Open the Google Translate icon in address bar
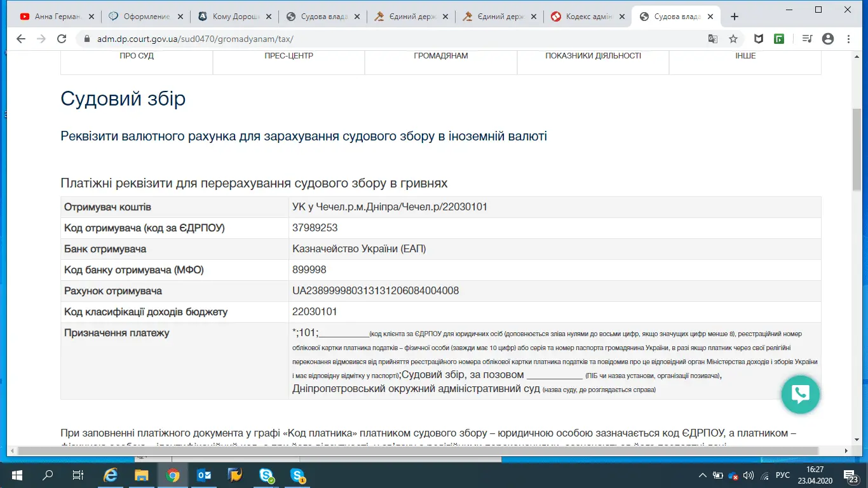The height and width of the screenshot is (488, 868). coord(713,39)
